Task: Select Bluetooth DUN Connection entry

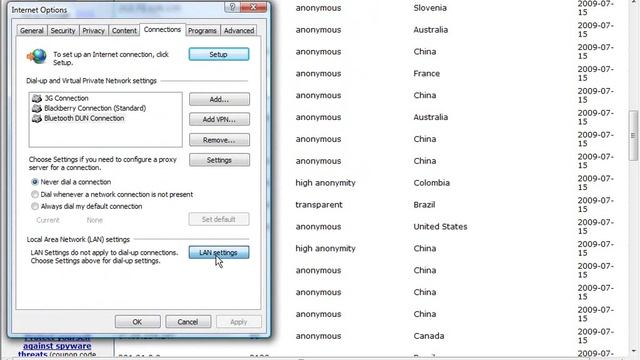Action: click(84, 118)
